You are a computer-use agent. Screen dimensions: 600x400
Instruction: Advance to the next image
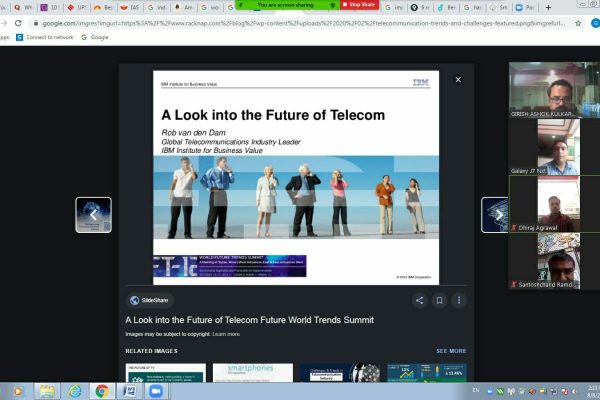click(498, 215)
